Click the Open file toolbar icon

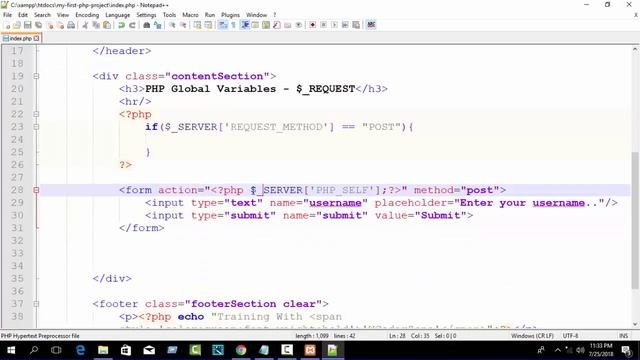17,25
